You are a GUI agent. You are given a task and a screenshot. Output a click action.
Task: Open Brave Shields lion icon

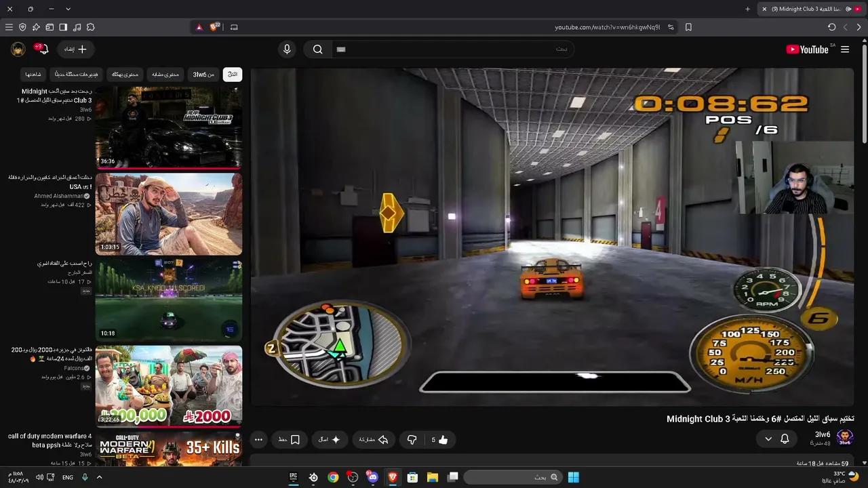pyautogui.click(x=215, y=27)
